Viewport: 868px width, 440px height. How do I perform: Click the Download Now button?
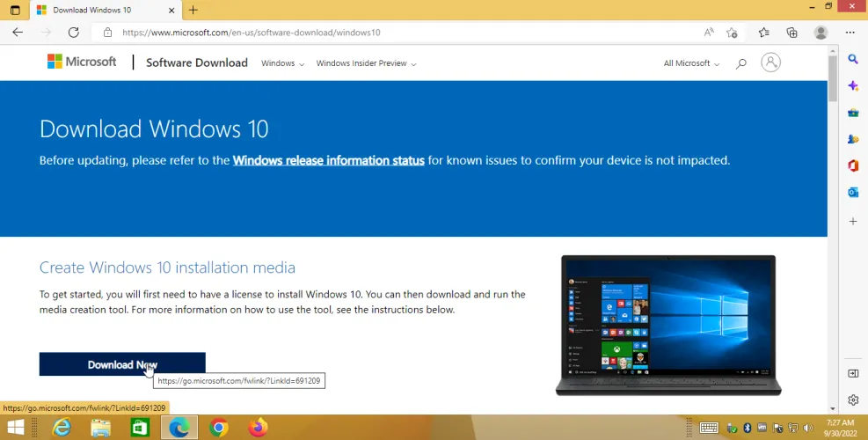point(122,364)
